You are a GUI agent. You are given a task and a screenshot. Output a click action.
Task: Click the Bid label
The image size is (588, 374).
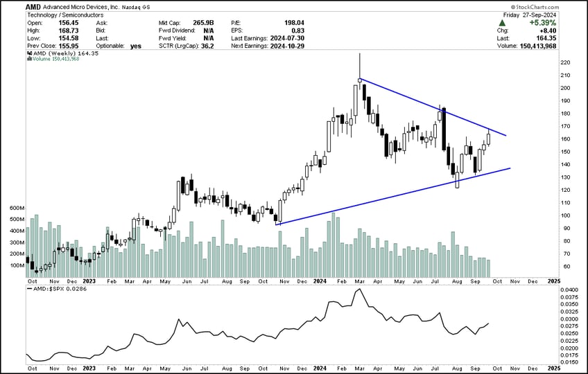[101, 30]
